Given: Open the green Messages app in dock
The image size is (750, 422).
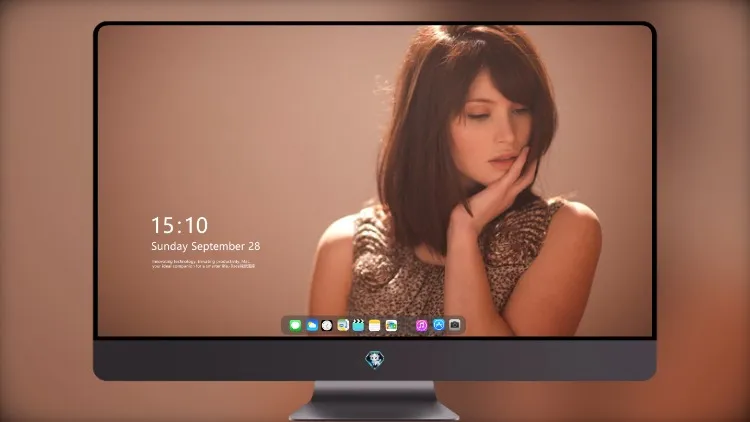Looking at the screenshot, I should pyautogui.click(x=295, y=326).
